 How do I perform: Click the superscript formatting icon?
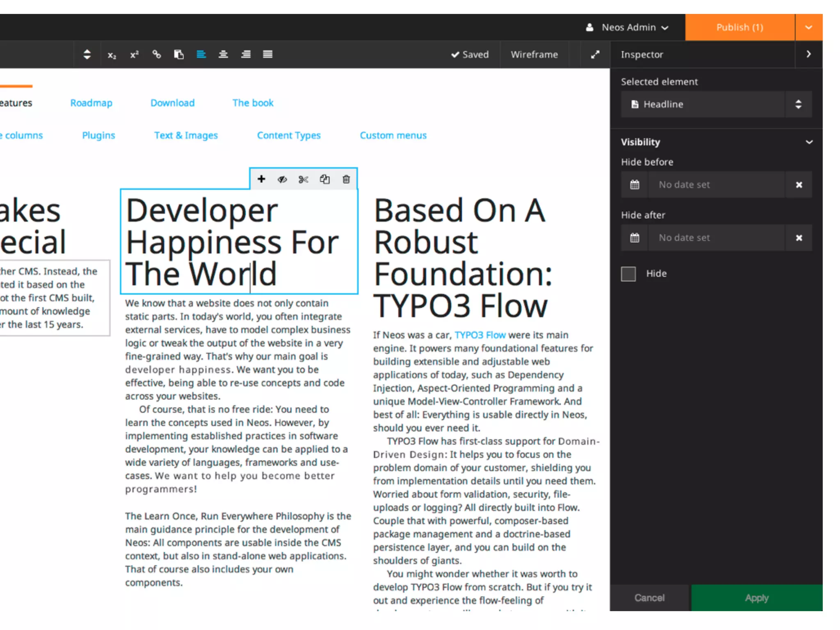click(134, 55)
